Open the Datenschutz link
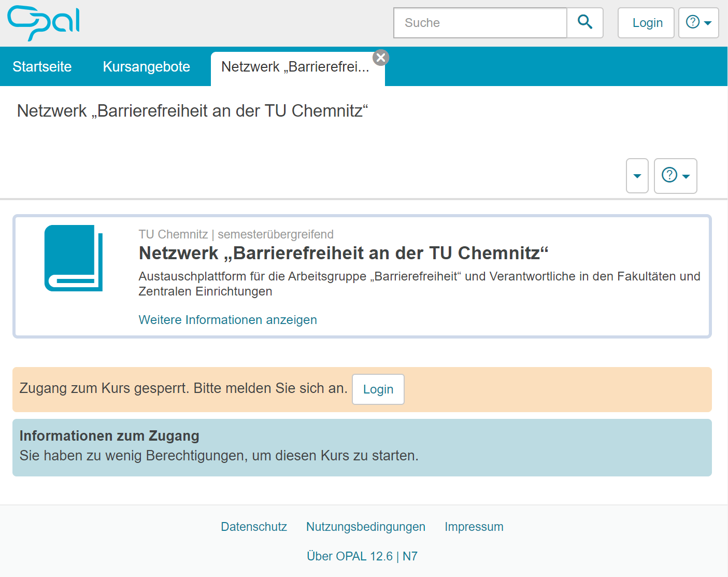Screen dimensions: 728x577 pyautogui.click(x=254, y=527)
